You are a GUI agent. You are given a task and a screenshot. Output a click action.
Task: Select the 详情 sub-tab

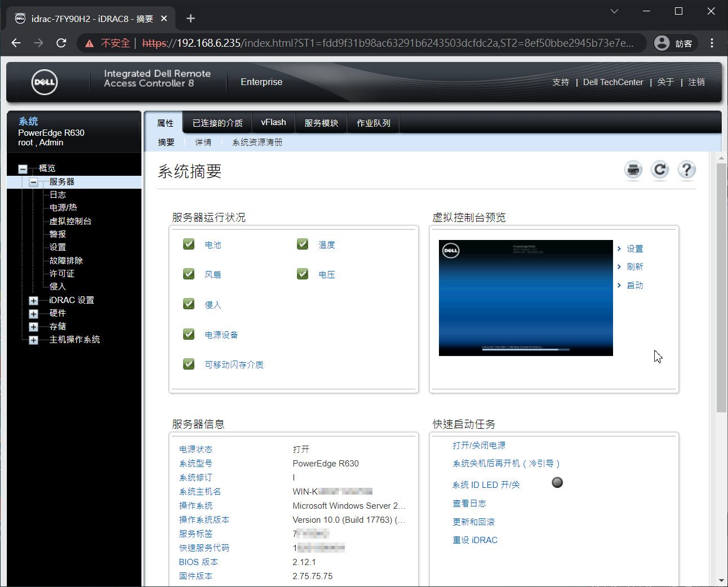203,143
